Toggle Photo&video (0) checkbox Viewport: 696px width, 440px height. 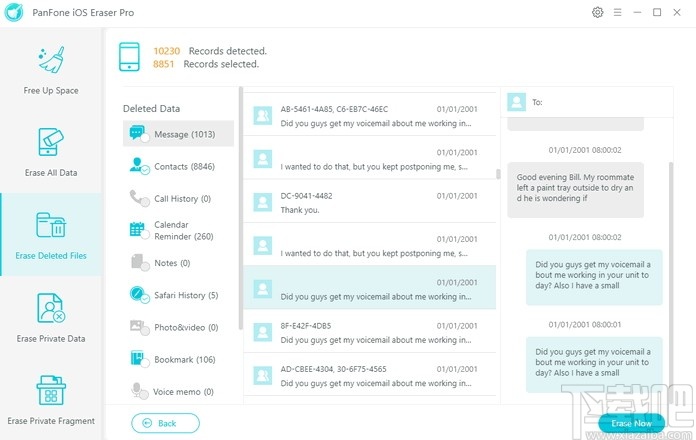pos(145,331)
